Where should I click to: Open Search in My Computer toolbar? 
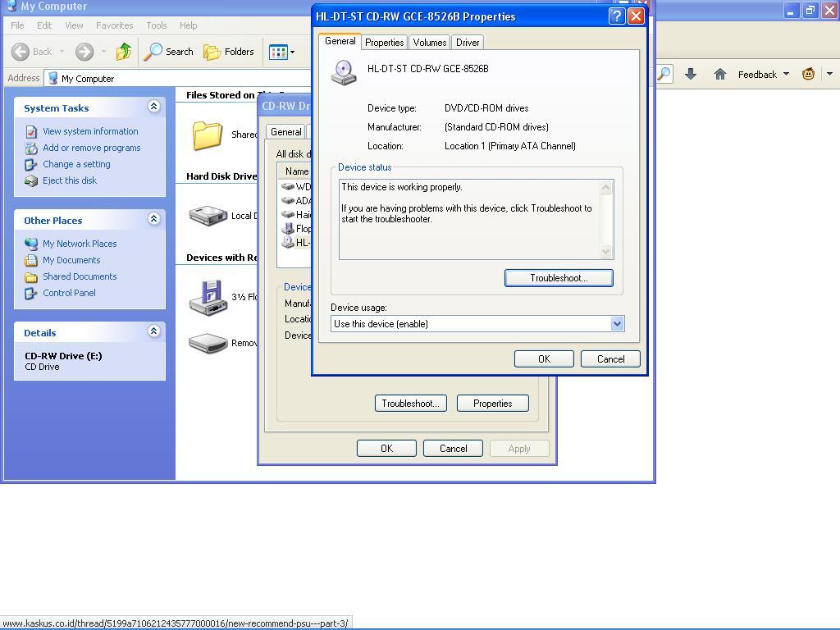(x=169, y=52)
